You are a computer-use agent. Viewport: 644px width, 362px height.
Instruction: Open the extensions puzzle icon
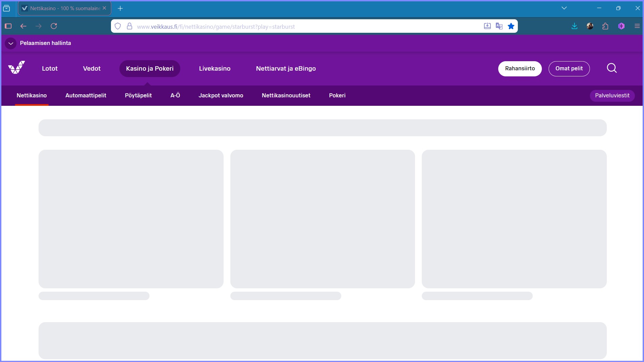[x=605, y=26]
